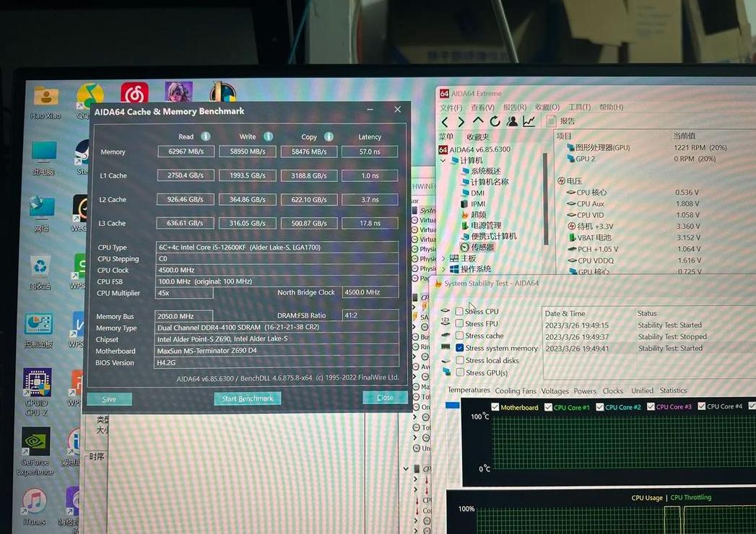Open the League of Legends desktop icon
The image size is (756, 534).
222,92
